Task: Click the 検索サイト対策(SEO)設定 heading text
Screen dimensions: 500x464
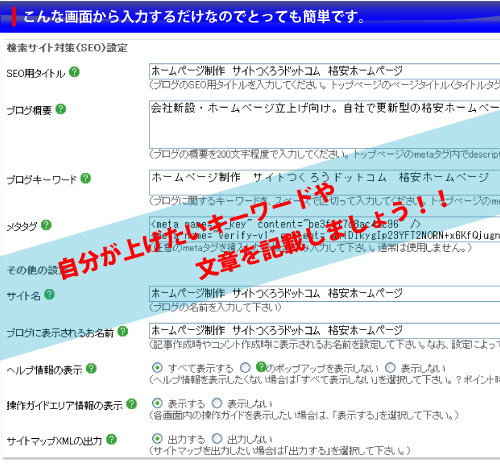Action: click(x=67, y=48)
